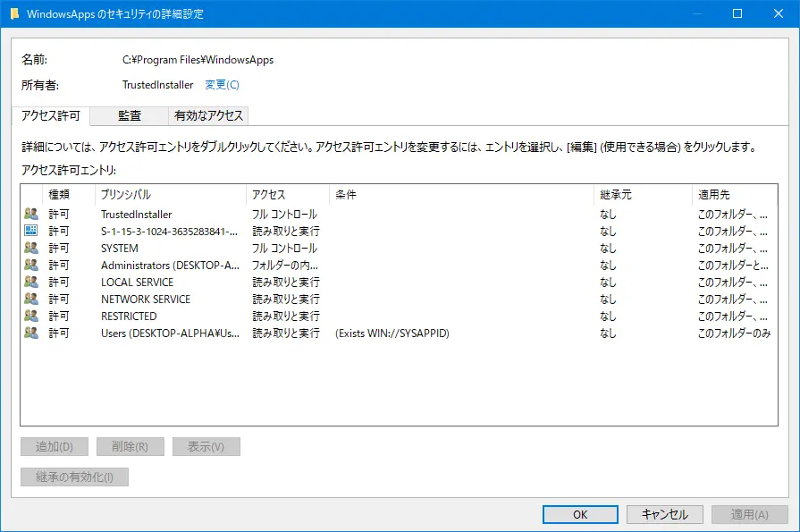Screen dimensions: 800x532
Task: Select the LOCAL SERVICE principal row
Action: click(399, 282)
